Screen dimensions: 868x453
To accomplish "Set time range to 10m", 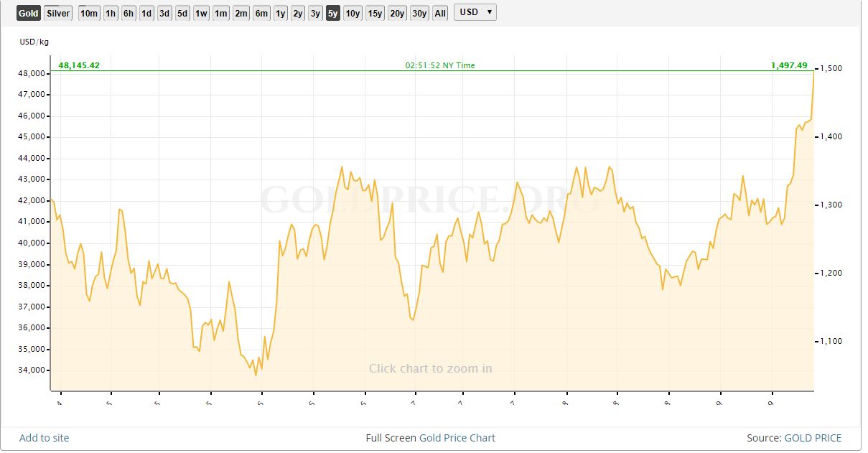I will tap(89, 13).
